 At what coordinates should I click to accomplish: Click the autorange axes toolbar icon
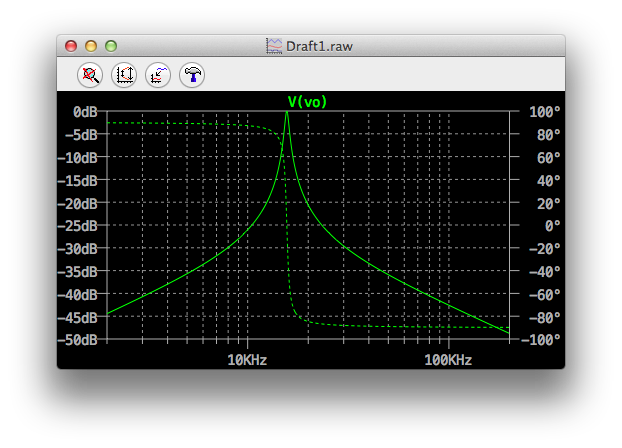(x=124, y=73)
